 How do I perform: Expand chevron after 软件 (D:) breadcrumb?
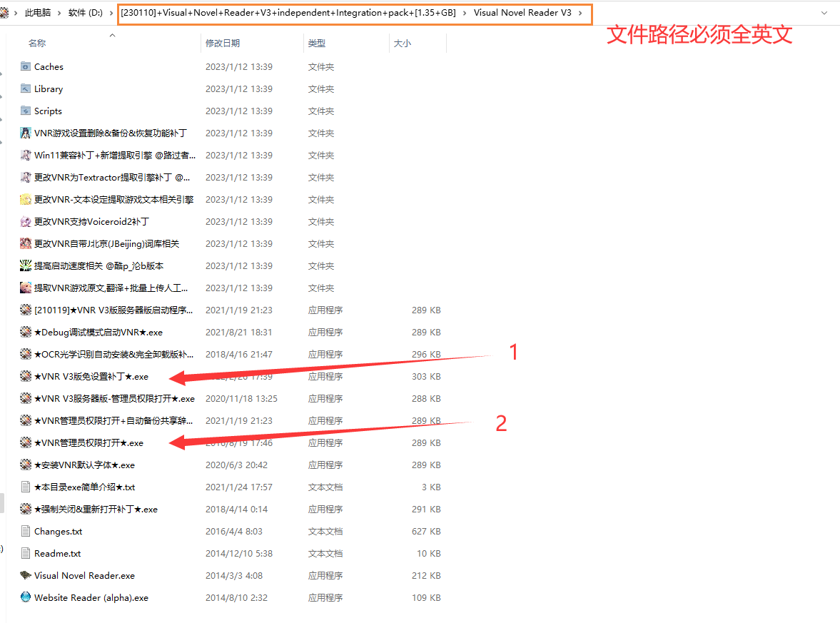111,13
